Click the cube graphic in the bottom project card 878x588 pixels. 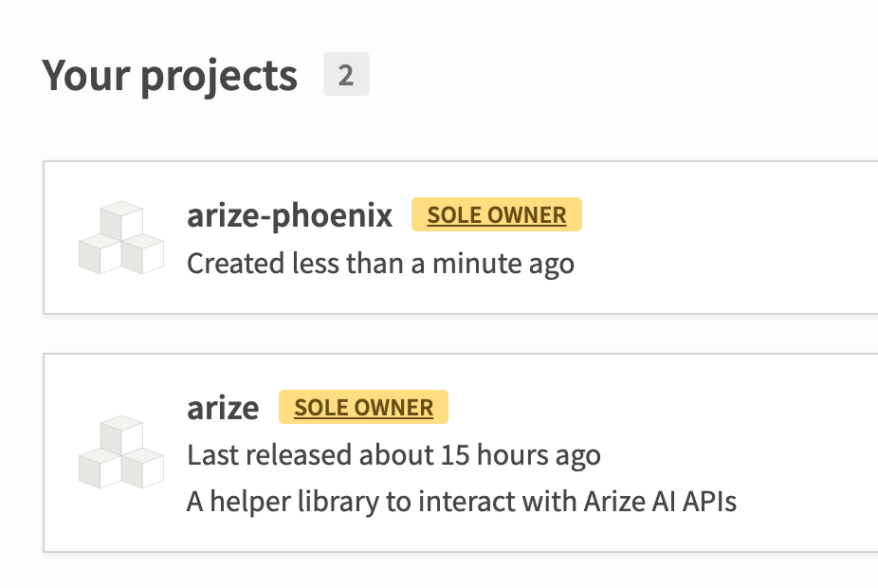click(120, 454)
